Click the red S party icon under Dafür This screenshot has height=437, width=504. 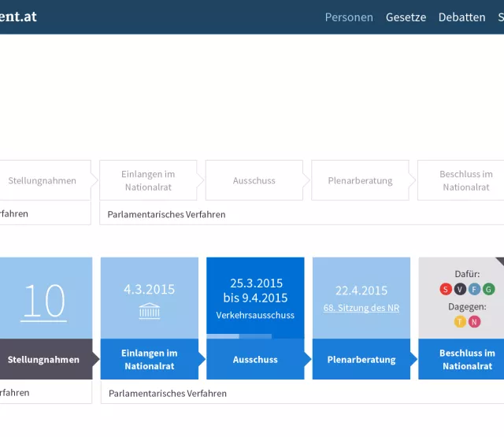point(446,289)
